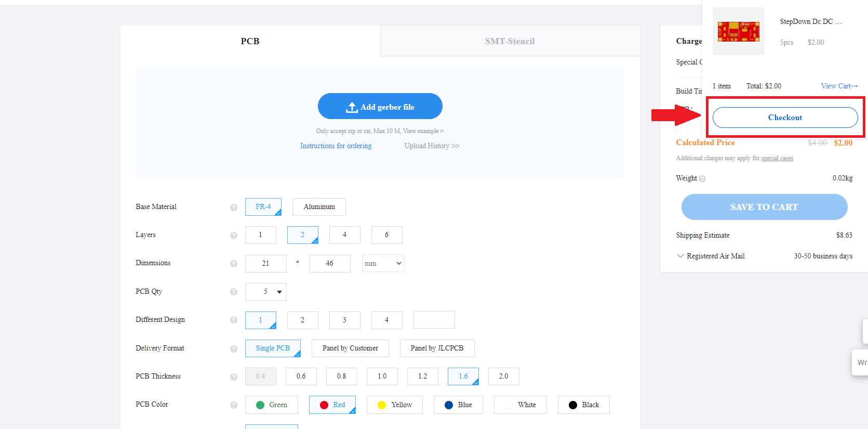Select Single PCB delivery format
Image resolution: width=868 pixels, height=429 pixels.
[x=273, y=348]
